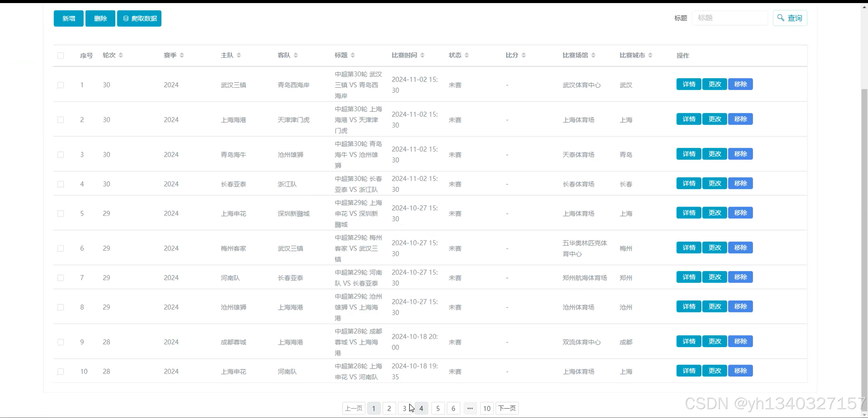868x418 pixels.
Task: Click 移除 for row 9 成都蓉城
Action: (740, 341)
